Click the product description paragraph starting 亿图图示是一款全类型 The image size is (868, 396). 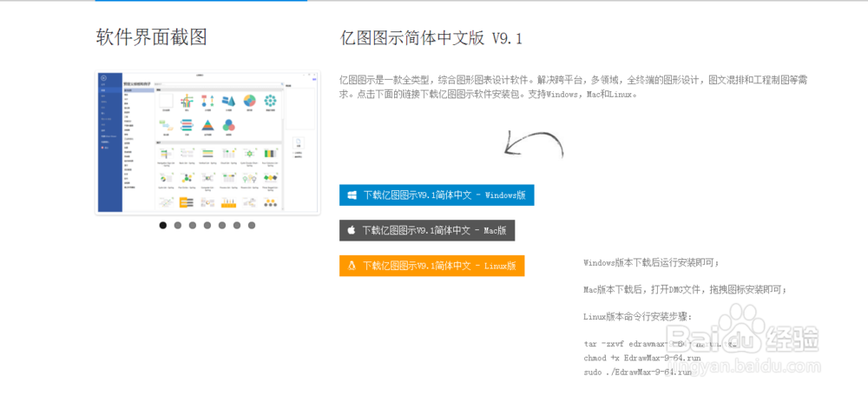pyautogui.click(x=574, y=87)
